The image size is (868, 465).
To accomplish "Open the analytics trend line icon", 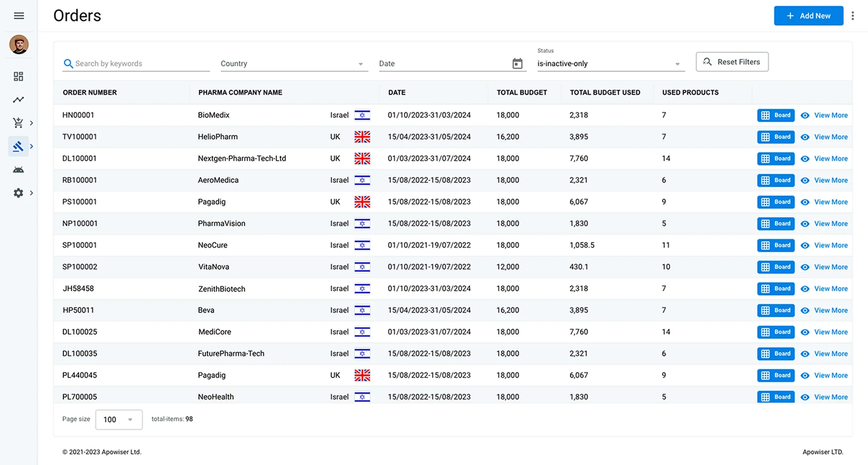I will (18, 100).
